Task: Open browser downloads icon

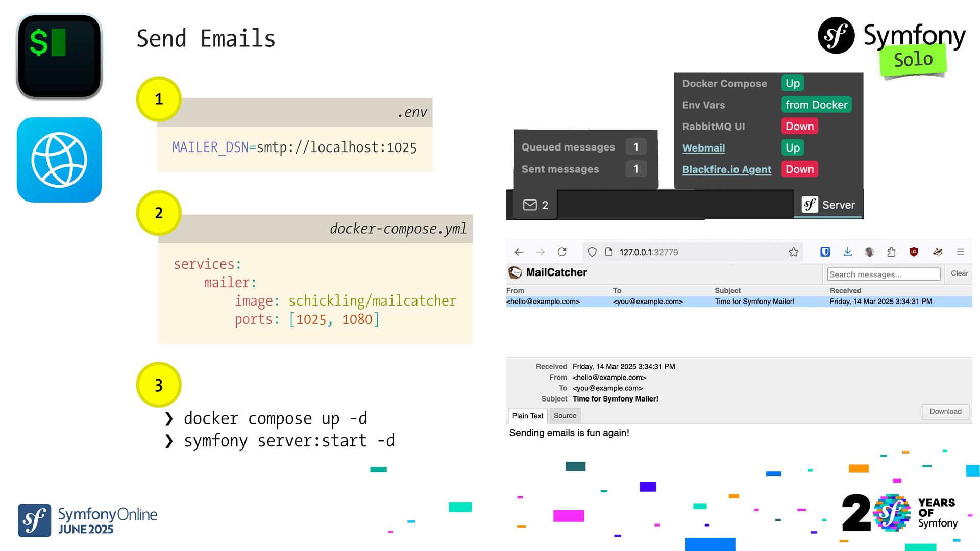Action: (x=847, y=252)
